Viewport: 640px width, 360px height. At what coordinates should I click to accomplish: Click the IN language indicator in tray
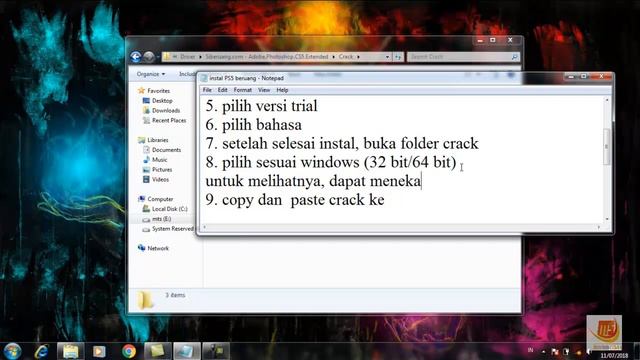click(x=530, y=350)
